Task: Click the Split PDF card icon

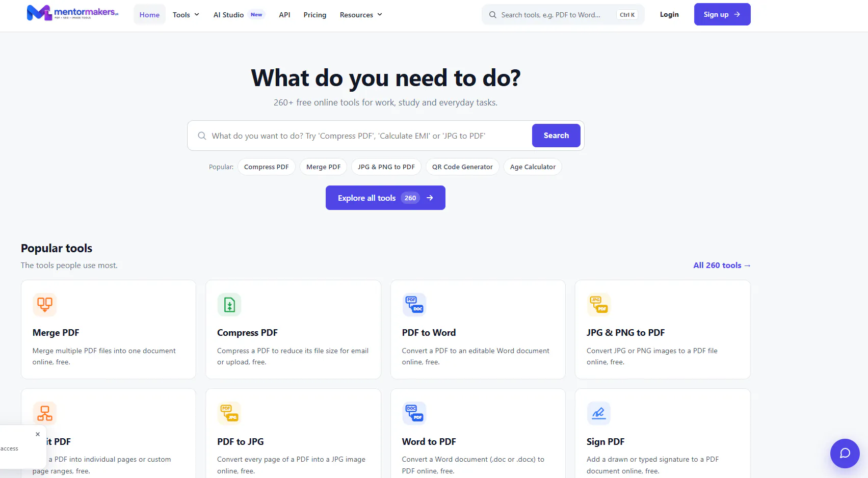Action: (x=45, y=413)
